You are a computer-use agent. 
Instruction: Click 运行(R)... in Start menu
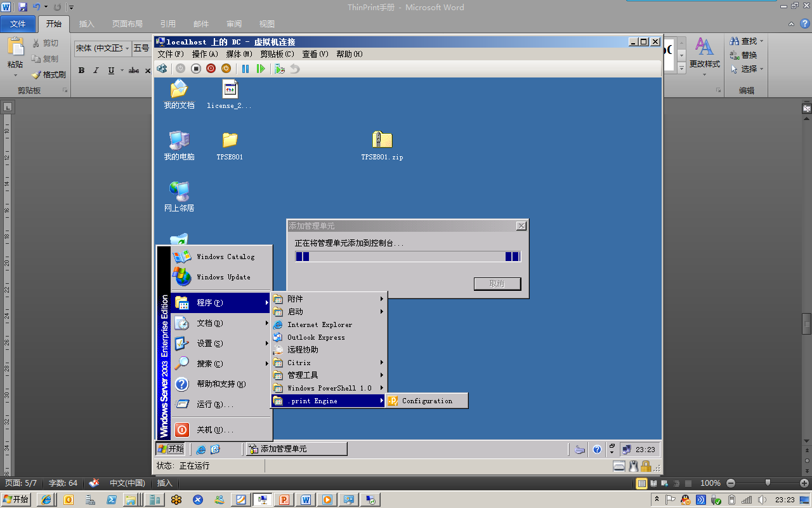tap(221, 404)
